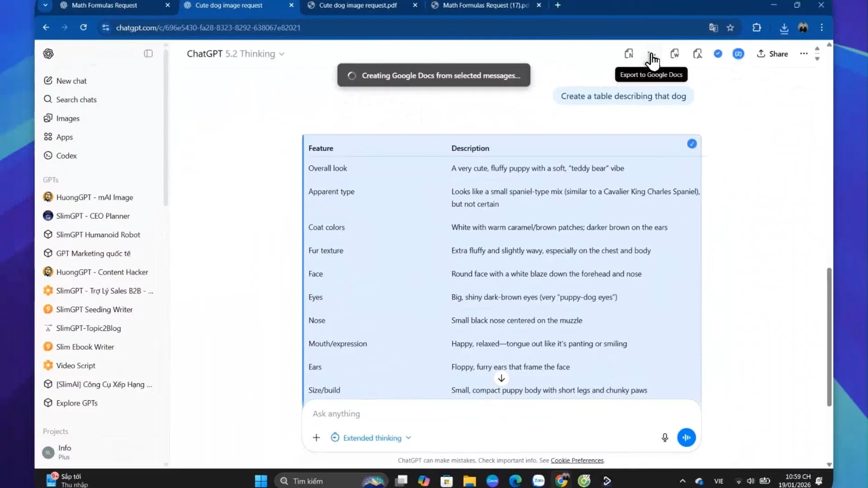Open the Cute dog image request.pdf tab
Screen dimensions: 868x488
click(x=357, y=5)
